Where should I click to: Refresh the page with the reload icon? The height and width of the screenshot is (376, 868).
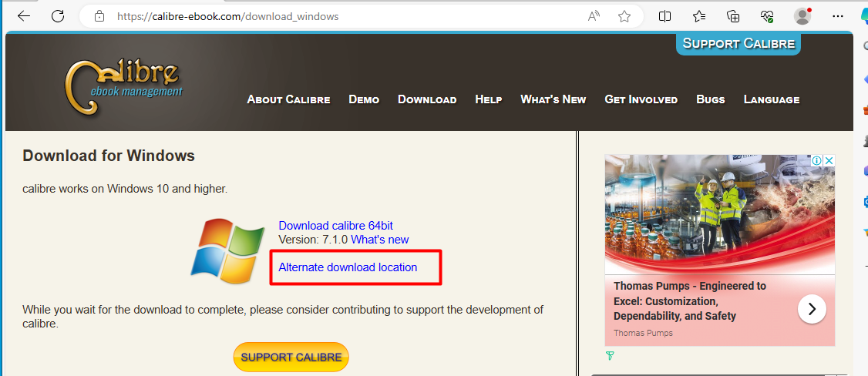(x=58, y=16)
